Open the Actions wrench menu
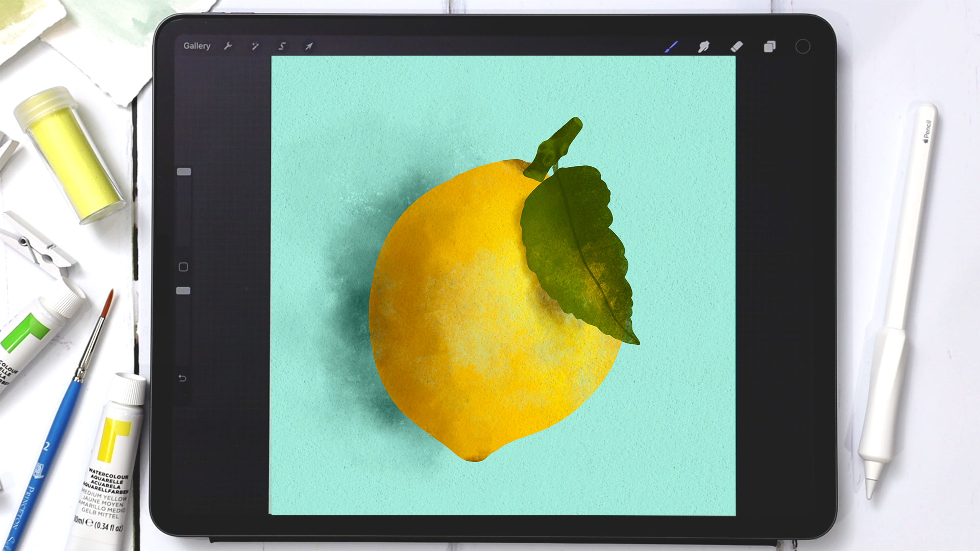This screenshot has height=551, width=980. 227,46
